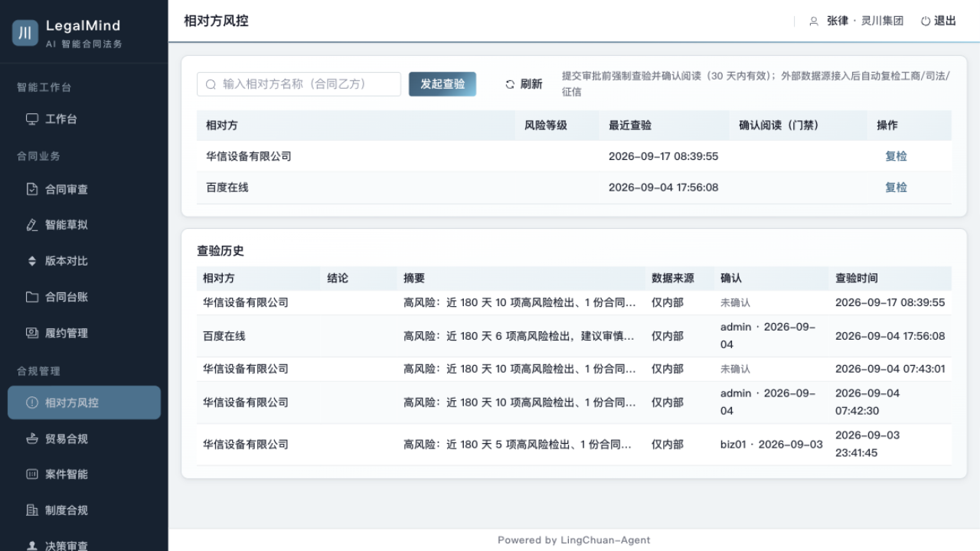
Task: Open 案件智能 in the sidebar
Action: [84, 474]
